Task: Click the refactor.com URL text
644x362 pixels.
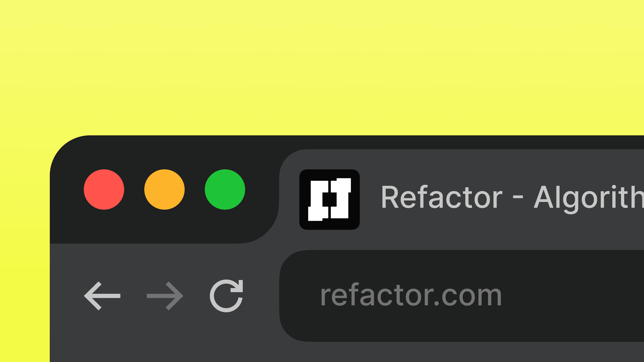Action: [411, 295]
